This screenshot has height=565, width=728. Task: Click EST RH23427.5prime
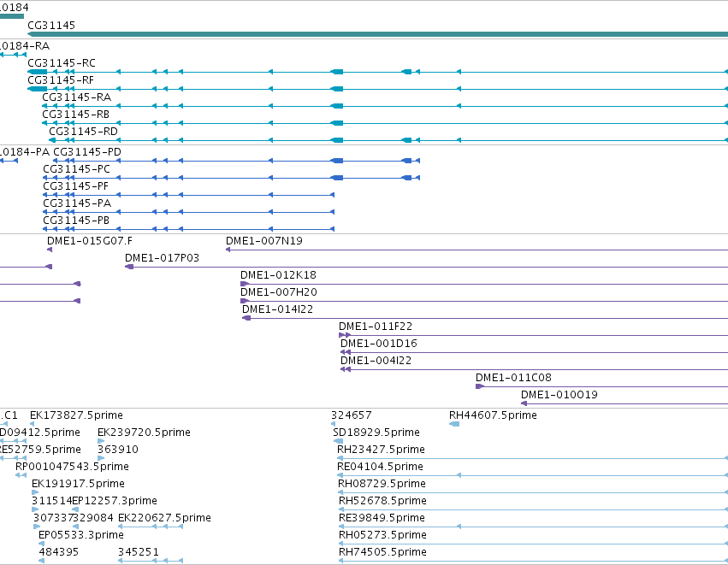click(382, 450)
